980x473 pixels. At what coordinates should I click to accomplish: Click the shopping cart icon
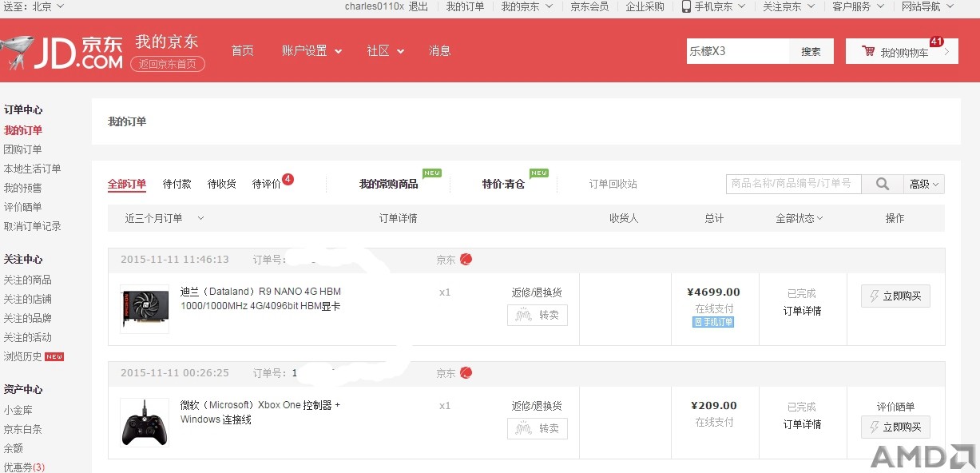pyautogui.click(x=868, y=51)
